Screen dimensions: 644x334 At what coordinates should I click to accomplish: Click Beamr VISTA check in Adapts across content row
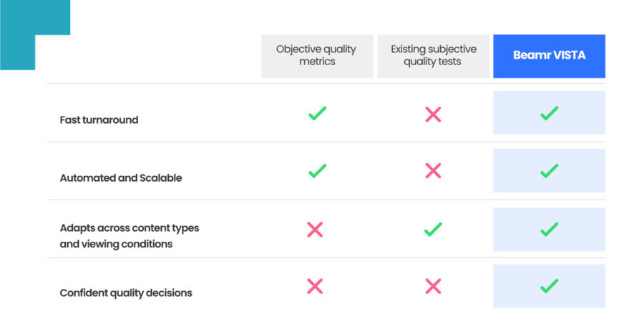(549, 230)
